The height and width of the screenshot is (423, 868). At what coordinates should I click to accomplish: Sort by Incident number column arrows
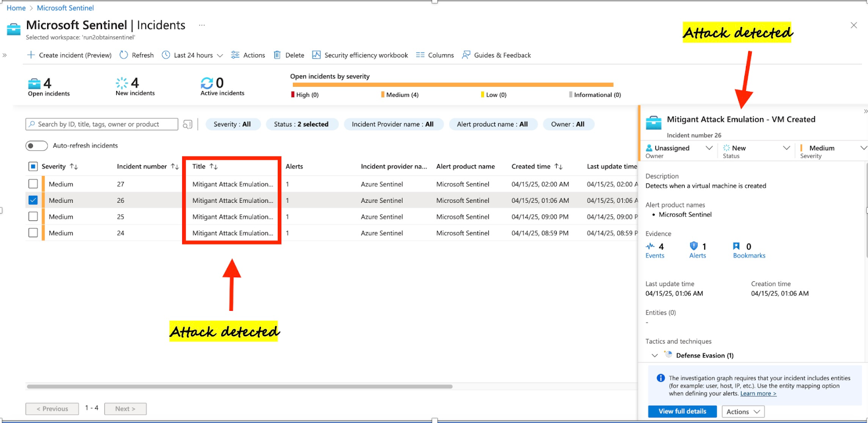(x=175, y=166)
